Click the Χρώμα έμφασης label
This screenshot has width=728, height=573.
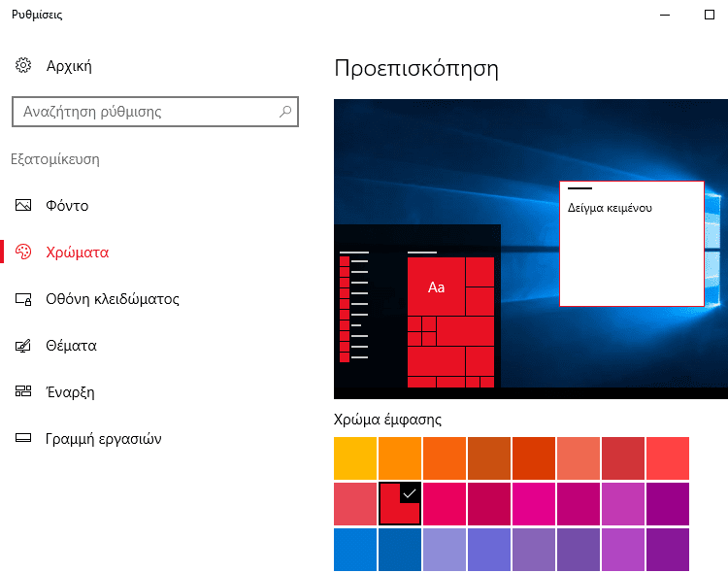tap(387, 420)
